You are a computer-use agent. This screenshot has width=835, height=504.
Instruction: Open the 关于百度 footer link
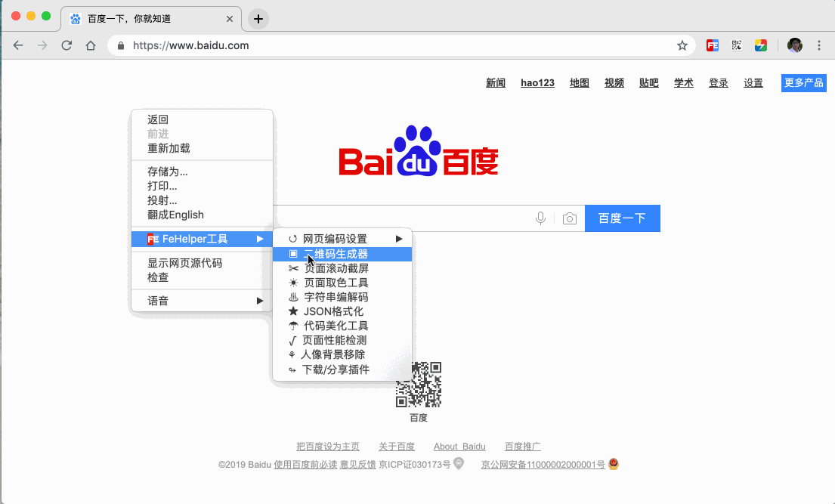[397, 447]
